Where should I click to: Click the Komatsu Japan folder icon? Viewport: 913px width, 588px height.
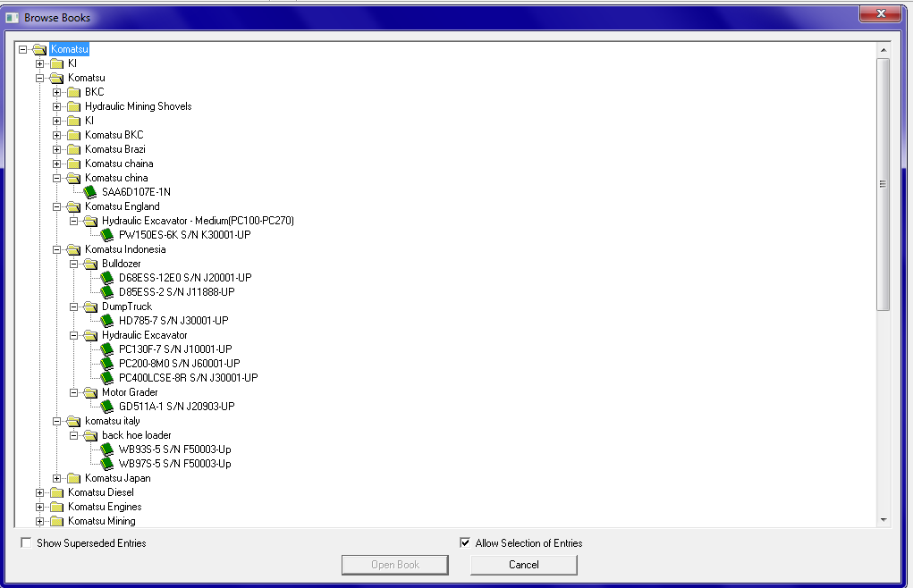(x=74, y=478)
